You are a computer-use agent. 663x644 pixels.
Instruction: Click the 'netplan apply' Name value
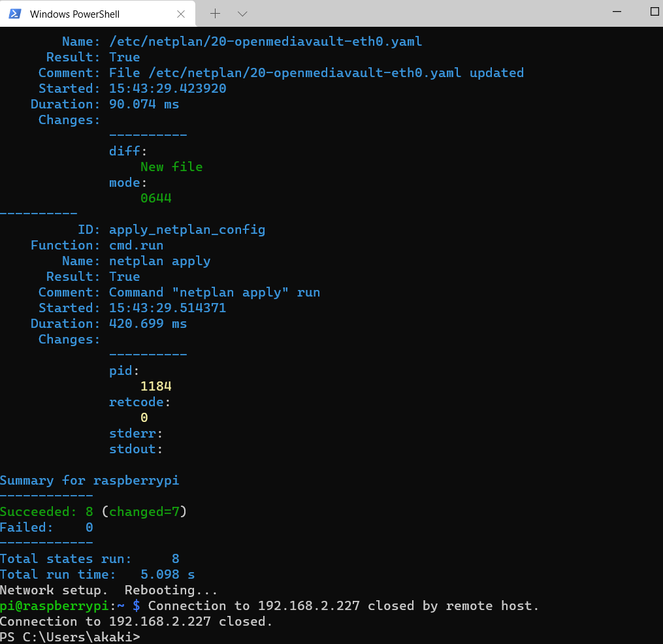point(159,261)
